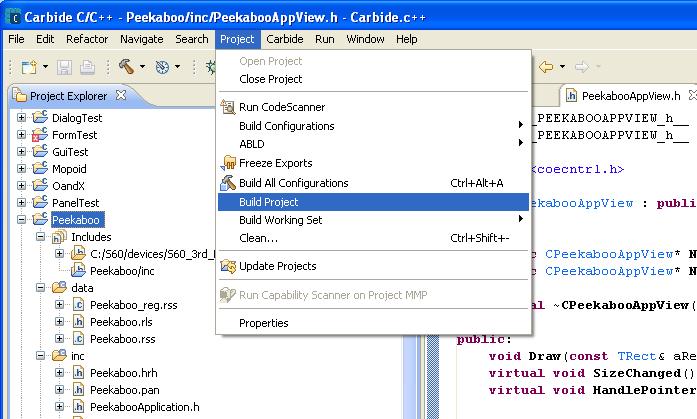Screen dimensions: 697x419
Task: Click the Peekaboo.hrh header file icon
Action: tap(78, 373)
